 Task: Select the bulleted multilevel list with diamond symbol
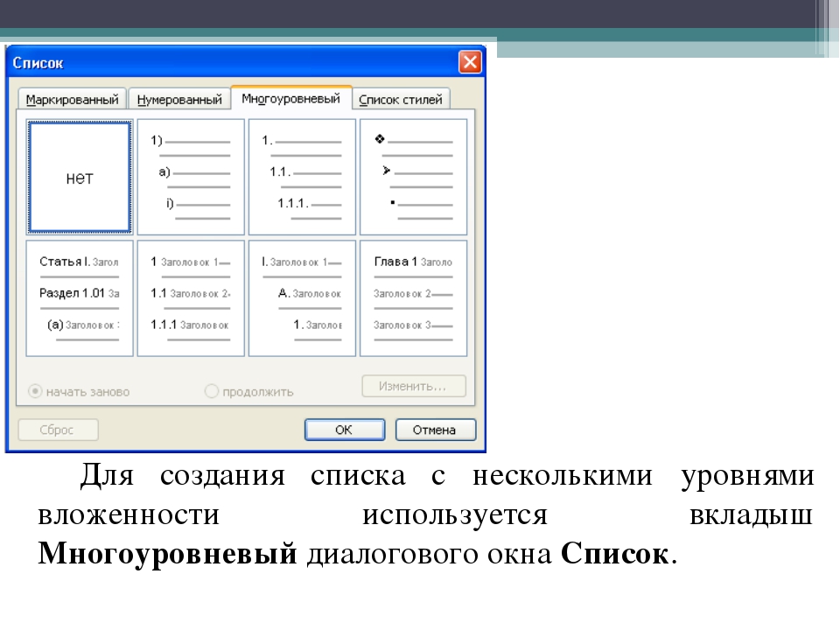[413, 177]
